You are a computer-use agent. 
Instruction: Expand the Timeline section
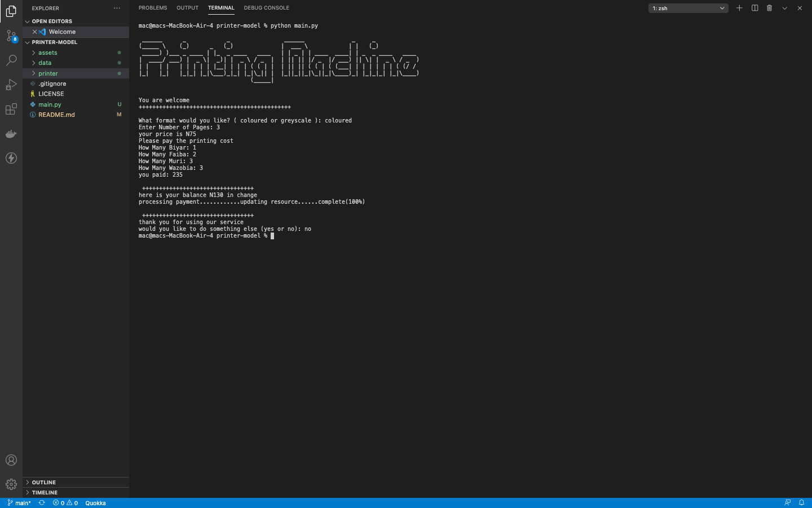(x=76, y=493)
